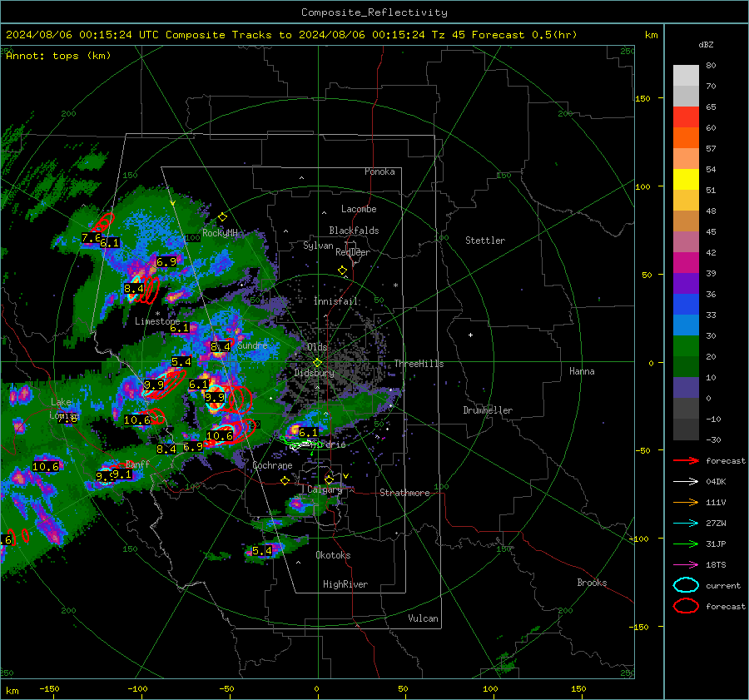Screen dimensions: 749x700
Task: Click the 9.1 storm top label near Banff
Action: pyautogui.click(x=122, y=474)
